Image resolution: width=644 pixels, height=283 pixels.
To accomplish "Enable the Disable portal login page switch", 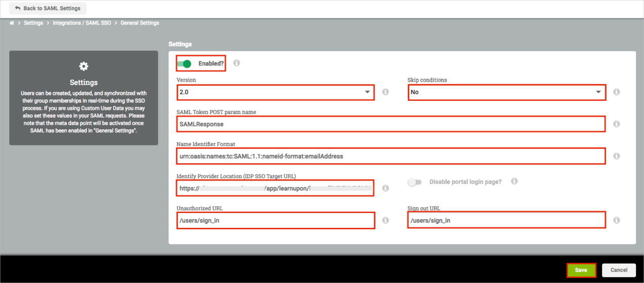I will point(415,182).
